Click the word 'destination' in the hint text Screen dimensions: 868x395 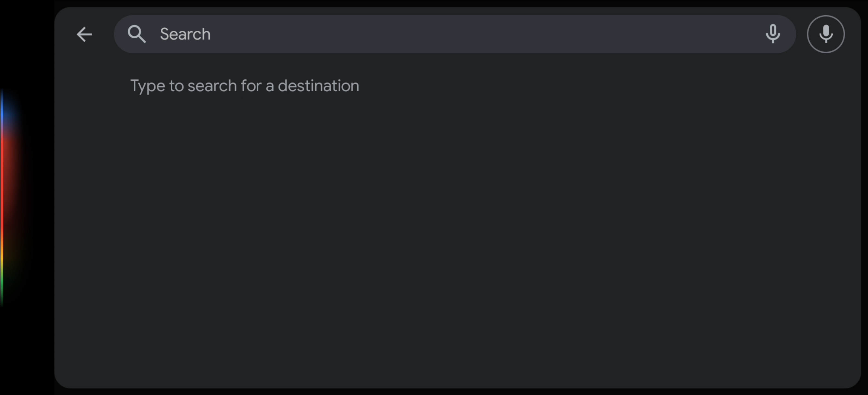click(x=318, y=86)
